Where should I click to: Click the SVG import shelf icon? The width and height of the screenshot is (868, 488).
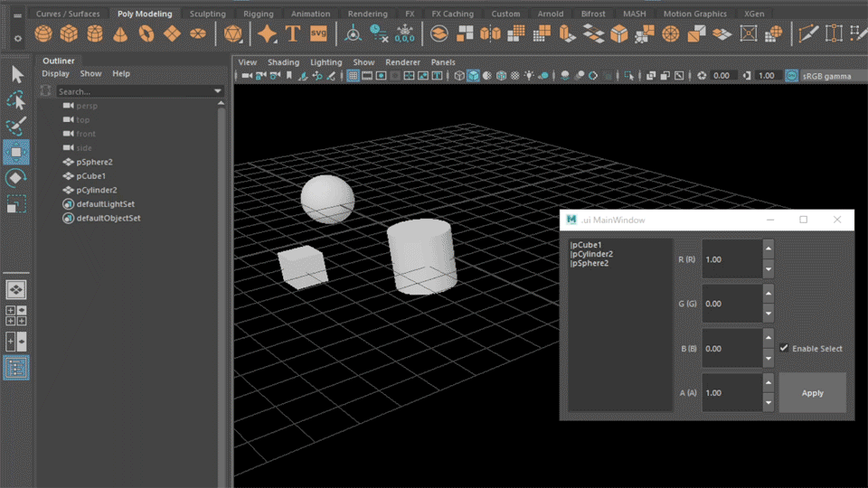coord(317,33)
